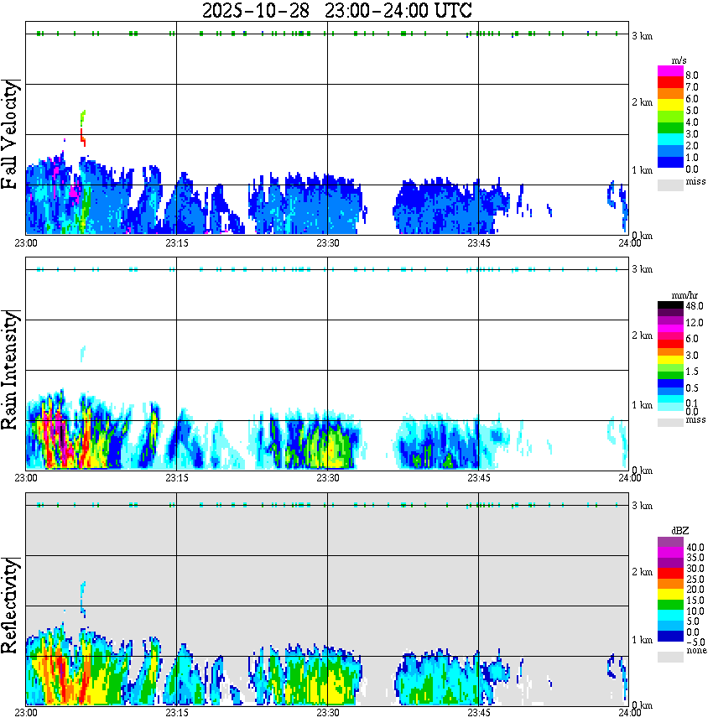Viewport: 713px width, 728px height.
Task: Click the 15.0 value in the dBZ legend
Action: [695, 601]
